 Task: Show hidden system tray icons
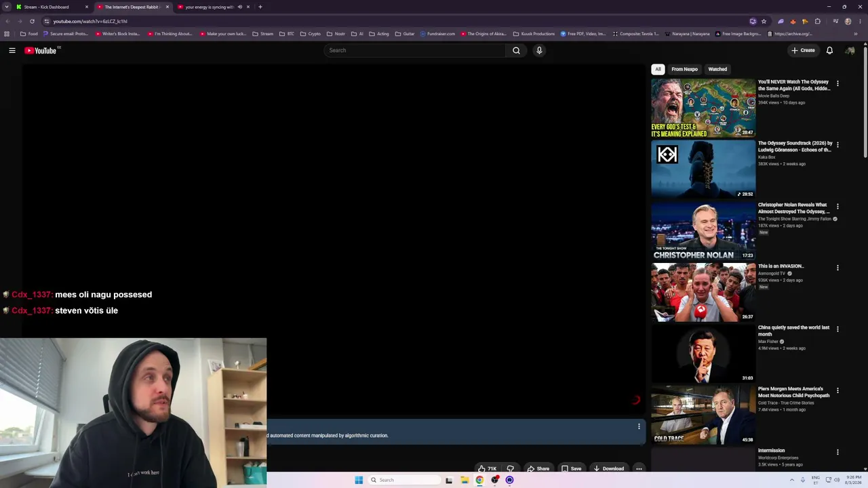[x=791, y=480]
